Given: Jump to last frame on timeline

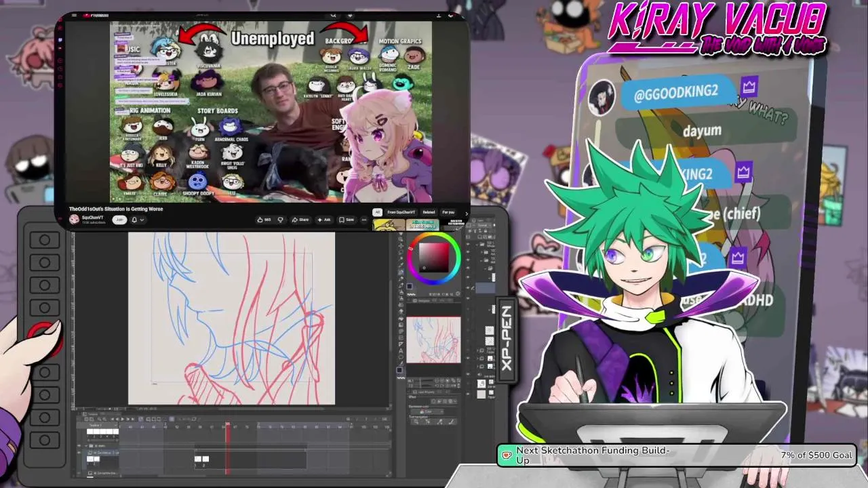Looking at the screenshot, I should click(133, 419).
